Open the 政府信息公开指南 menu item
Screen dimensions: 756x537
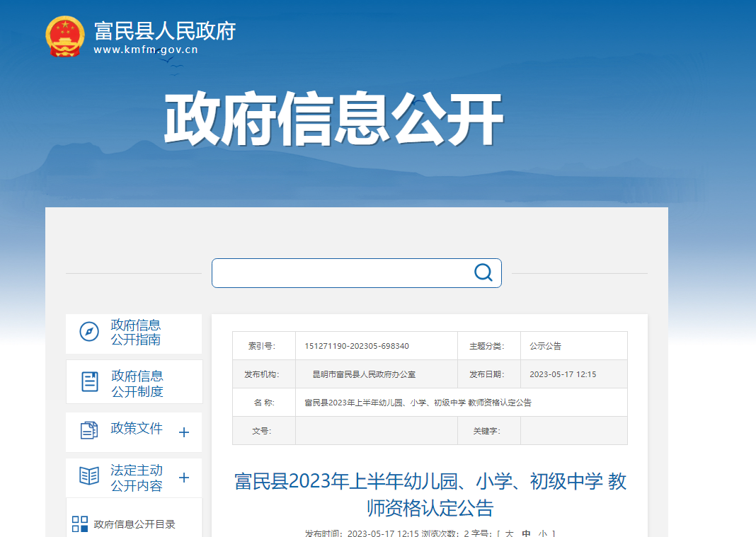(136, 333)
